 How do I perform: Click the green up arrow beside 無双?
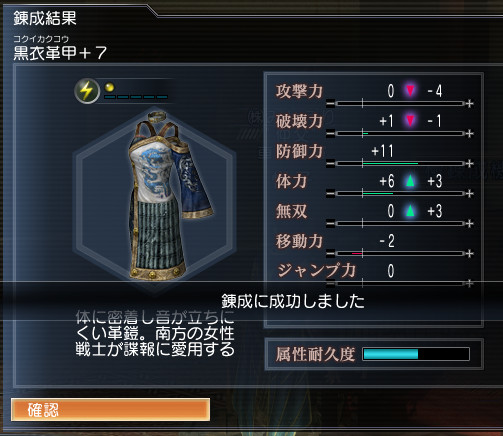(x=410, y=211)
